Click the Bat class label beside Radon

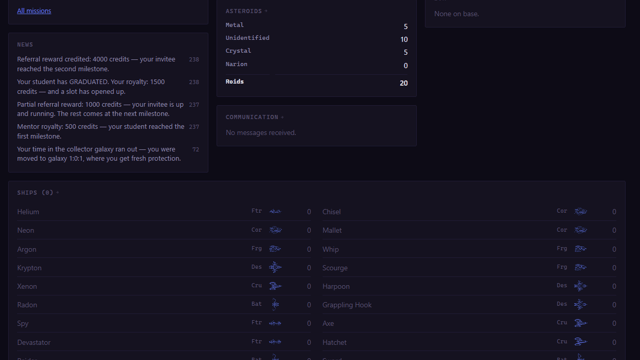coord(256,304)
